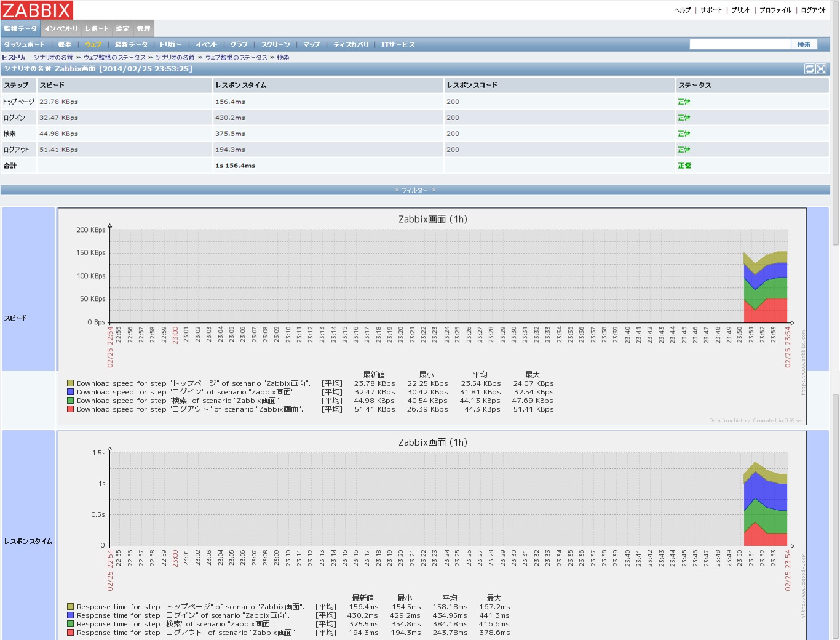
Task: Click blue swatch for ログイン response time
Action: (x=71, y=615)
